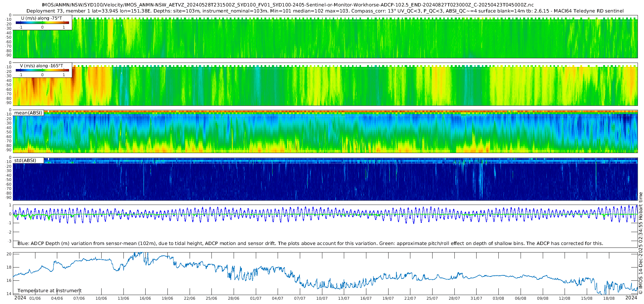Screen dimensions: 644x304
Task: Click the 28/06 date tick
Action: [234, 298]
